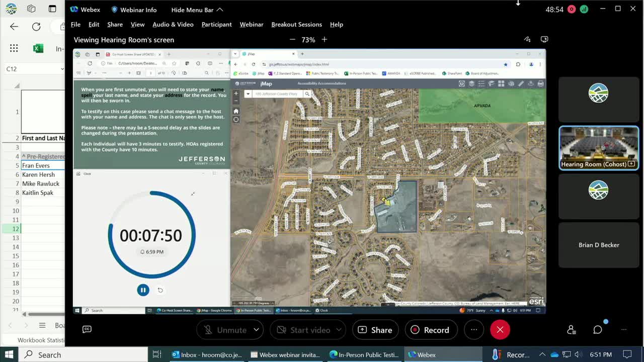Expand the Name Box dropdown arrow

click(62, 69)
